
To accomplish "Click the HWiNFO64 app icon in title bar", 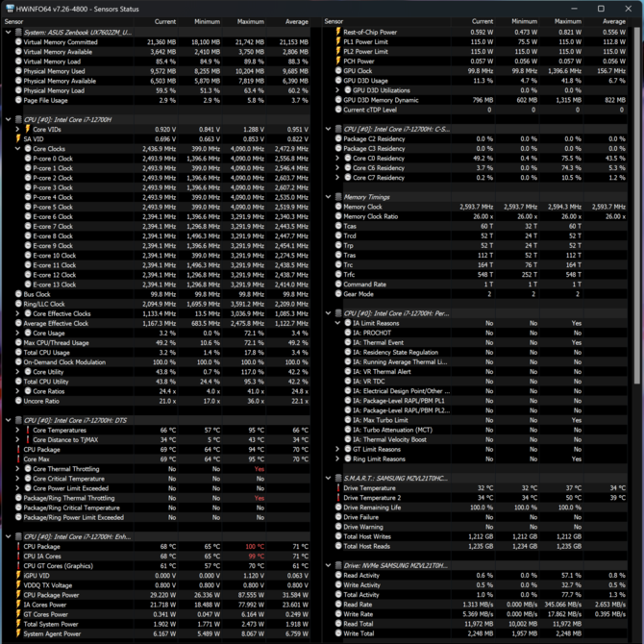I will tap(9, 9).
